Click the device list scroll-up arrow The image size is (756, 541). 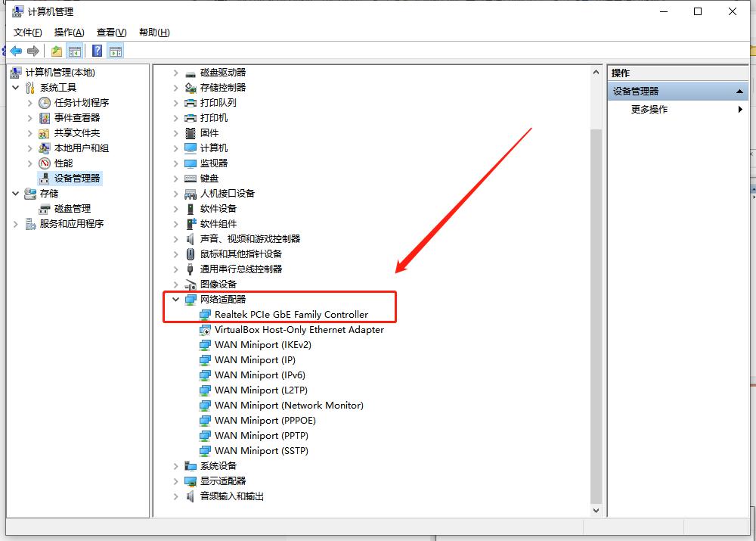[x=596, y=73]
